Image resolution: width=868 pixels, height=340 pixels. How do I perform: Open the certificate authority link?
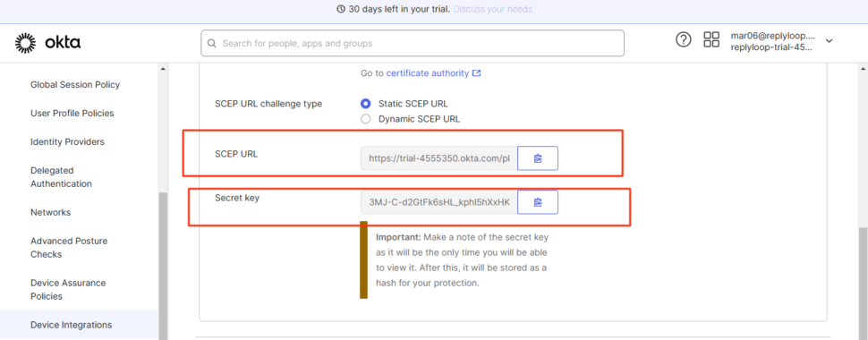[428, 73]
